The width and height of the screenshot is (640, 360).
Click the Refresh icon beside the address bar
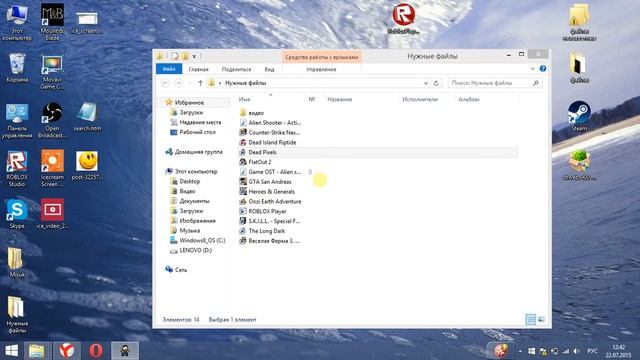coord(436,83)
